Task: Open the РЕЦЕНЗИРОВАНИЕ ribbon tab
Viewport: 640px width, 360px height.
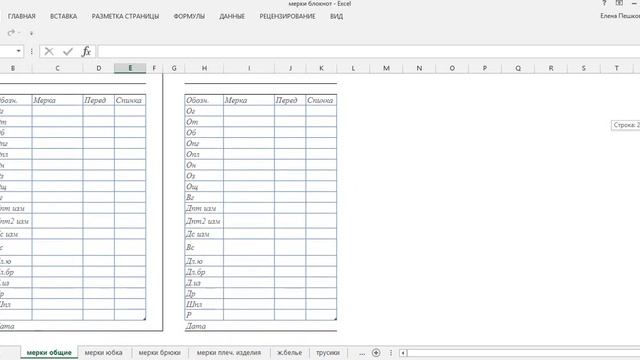Action: coord(287,16)
